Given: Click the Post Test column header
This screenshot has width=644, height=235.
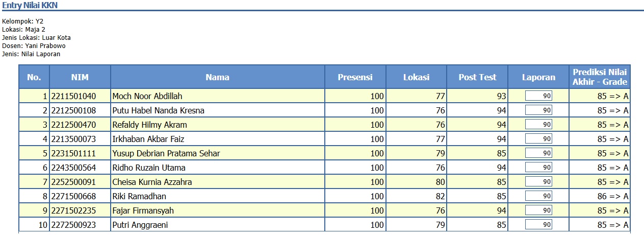Looking at the screenshot, I should pos(477,77).
